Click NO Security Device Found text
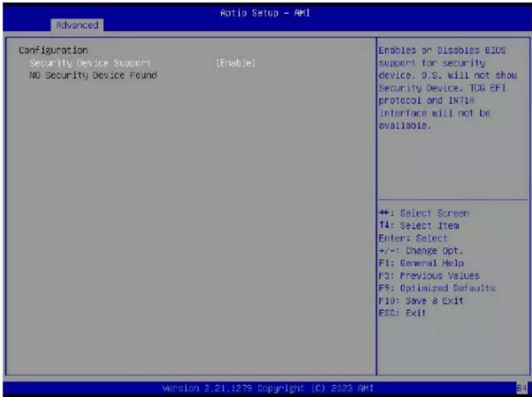Screen dimensions: 532x397 [x=93, y=75]
